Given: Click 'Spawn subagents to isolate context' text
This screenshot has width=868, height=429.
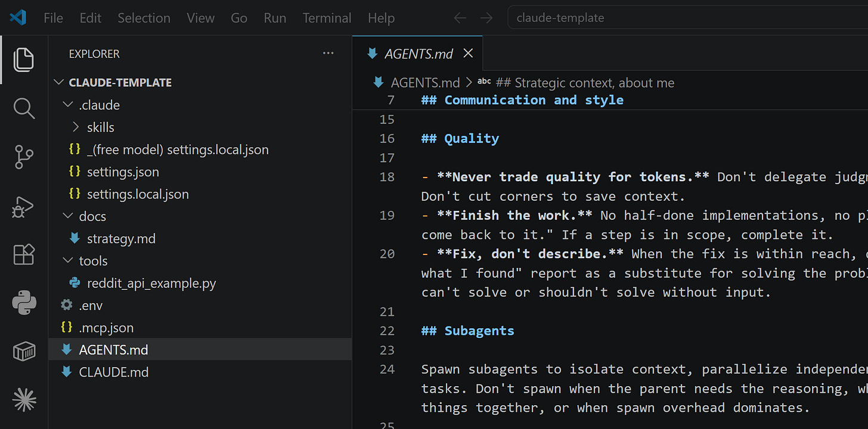Looking at the screenshot, I should (x=553, y=369).
